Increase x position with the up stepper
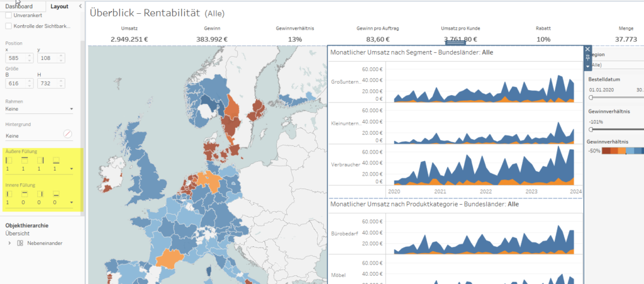 coord(30,55)
